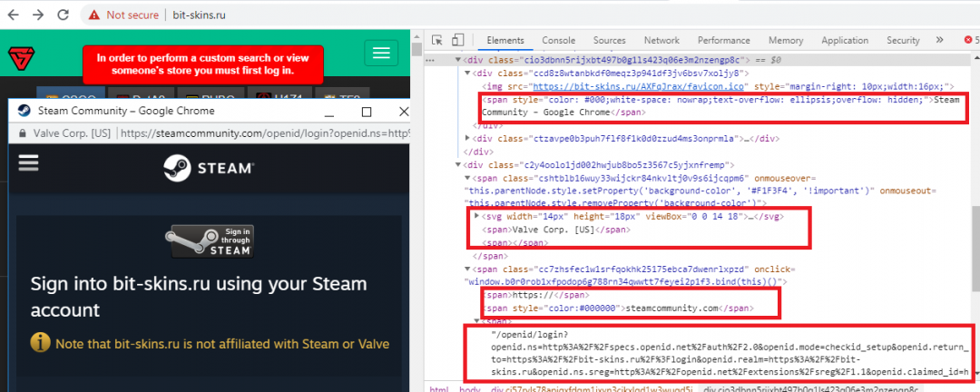Viewport: 980px width, 392px height.
Task: Open the Steam popup hamburger menu
Action: tap(28, 162)
